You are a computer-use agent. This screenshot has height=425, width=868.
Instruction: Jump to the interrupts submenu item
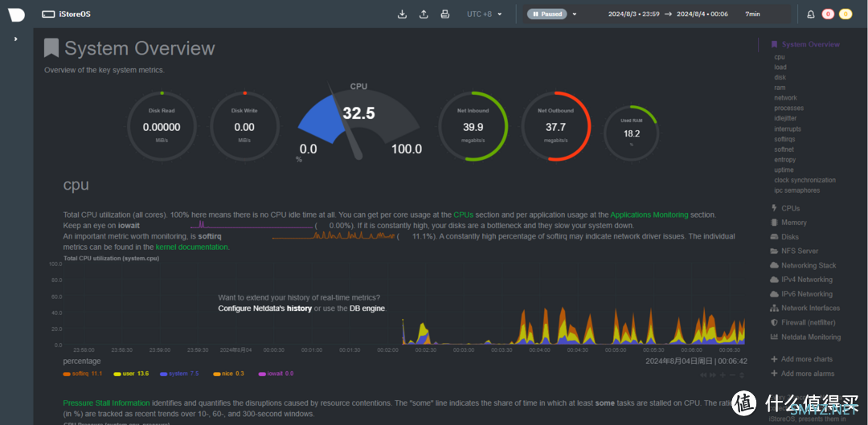point(787,129)
